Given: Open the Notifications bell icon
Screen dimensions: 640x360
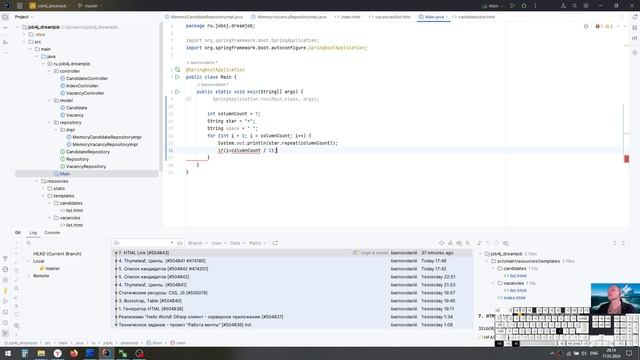Looking at the screenshot, I should point(635,17).
